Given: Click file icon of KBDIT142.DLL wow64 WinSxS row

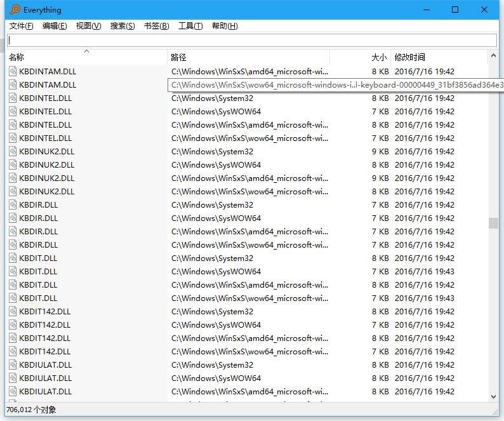Looking at the screenshot, I should pos(13,352).
